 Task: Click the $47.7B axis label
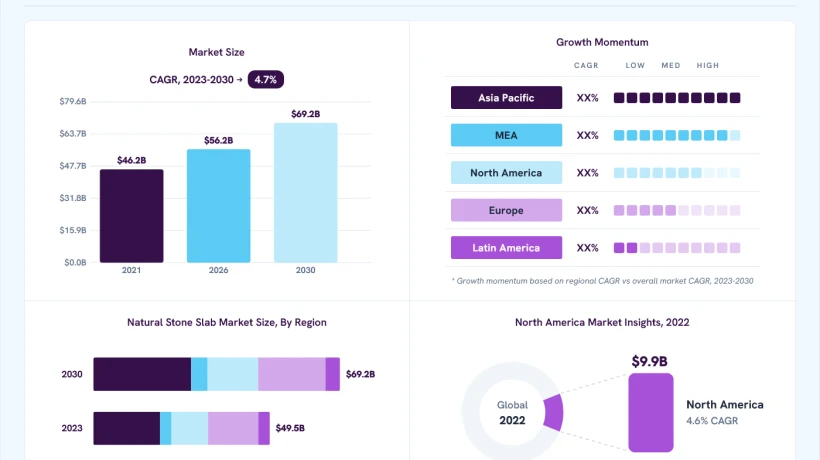click(73, 166)
